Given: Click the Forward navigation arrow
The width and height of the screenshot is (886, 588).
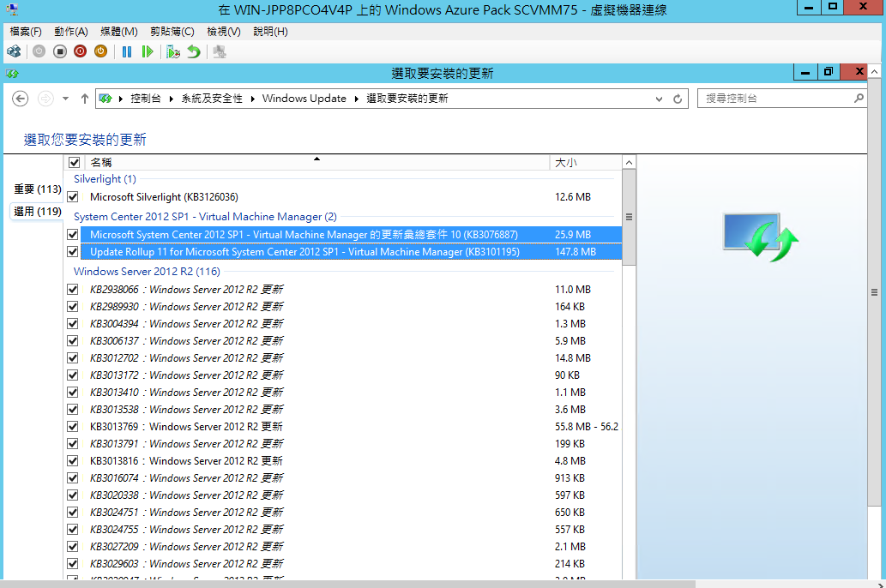Looking at the screenshot, I should click(45, 99).
